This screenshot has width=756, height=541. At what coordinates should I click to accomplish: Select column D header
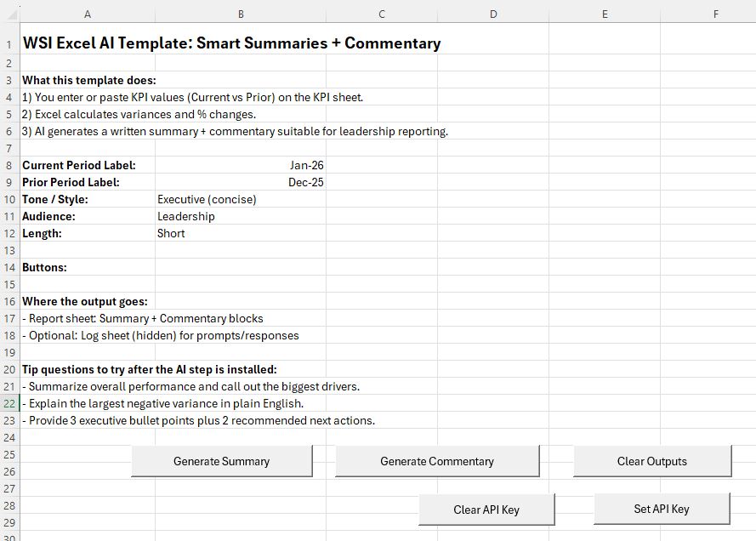[x=493, y=14]
